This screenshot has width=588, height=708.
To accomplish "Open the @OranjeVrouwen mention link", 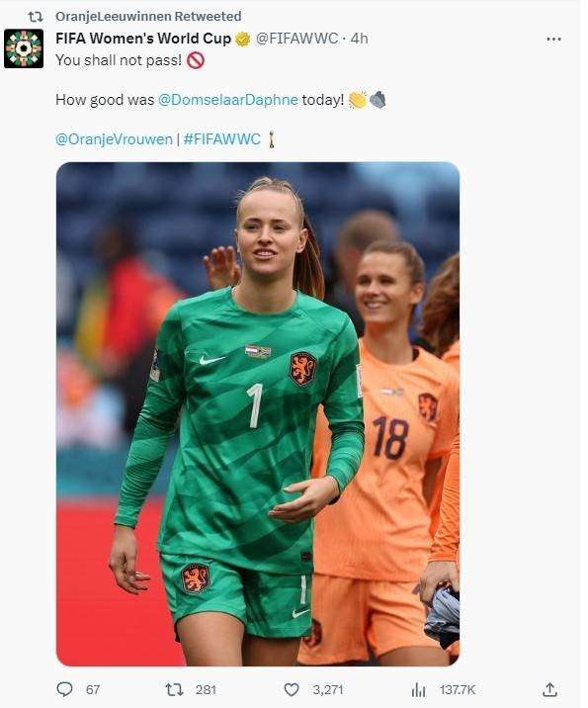I will [114, 139].
